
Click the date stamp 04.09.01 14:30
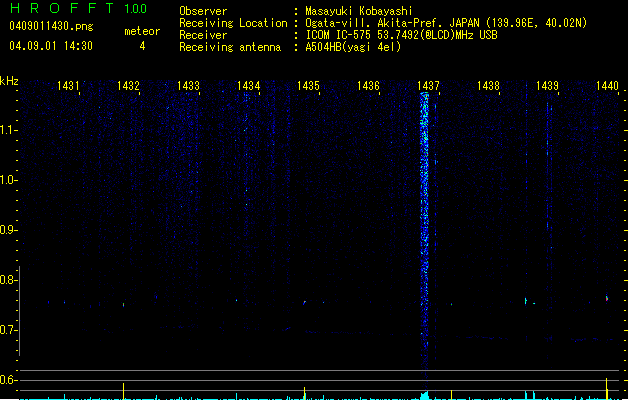51,46
